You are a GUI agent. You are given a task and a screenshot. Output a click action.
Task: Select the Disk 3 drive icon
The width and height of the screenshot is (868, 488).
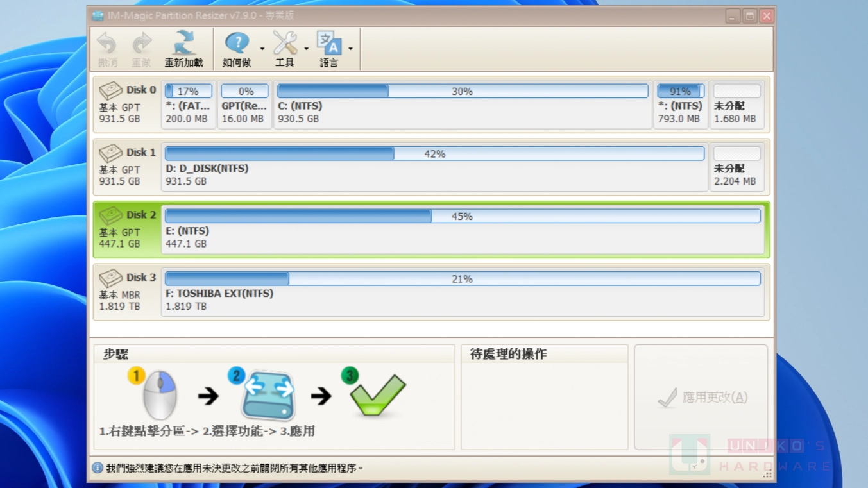110,278
